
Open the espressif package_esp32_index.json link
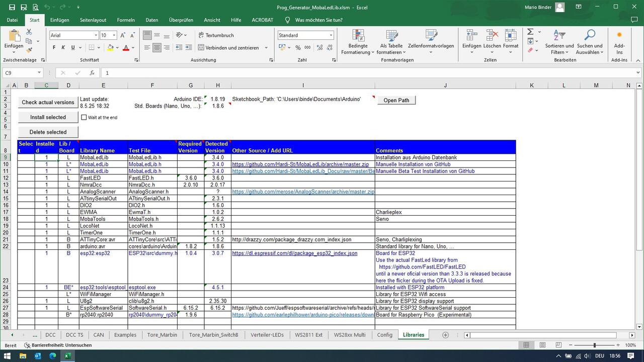click(x=294, y=253)
